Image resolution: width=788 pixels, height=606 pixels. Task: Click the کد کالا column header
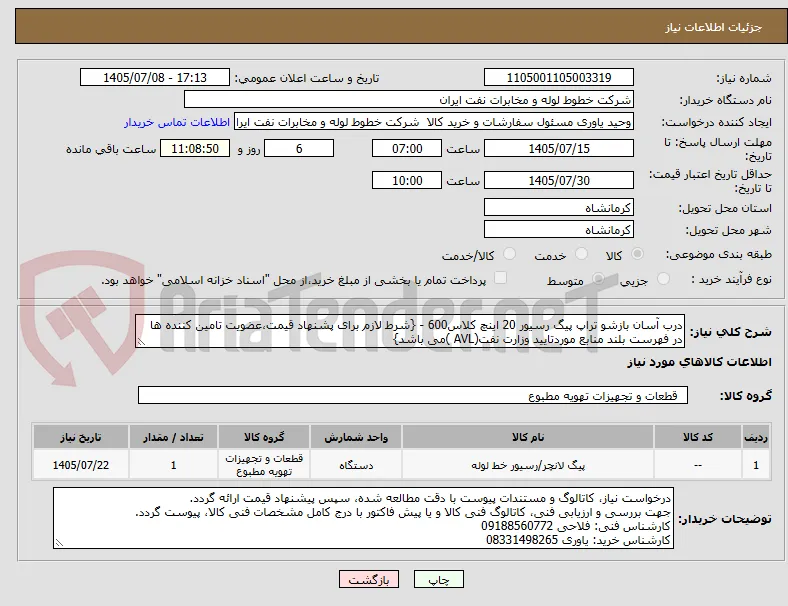click(x=698, y=437)
